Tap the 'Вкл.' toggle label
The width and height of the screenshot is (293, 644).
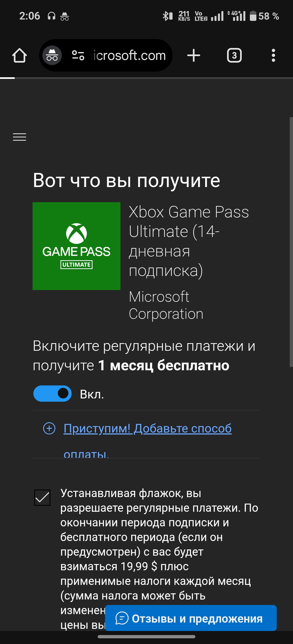pyautogui.click(x=92, y=394)
